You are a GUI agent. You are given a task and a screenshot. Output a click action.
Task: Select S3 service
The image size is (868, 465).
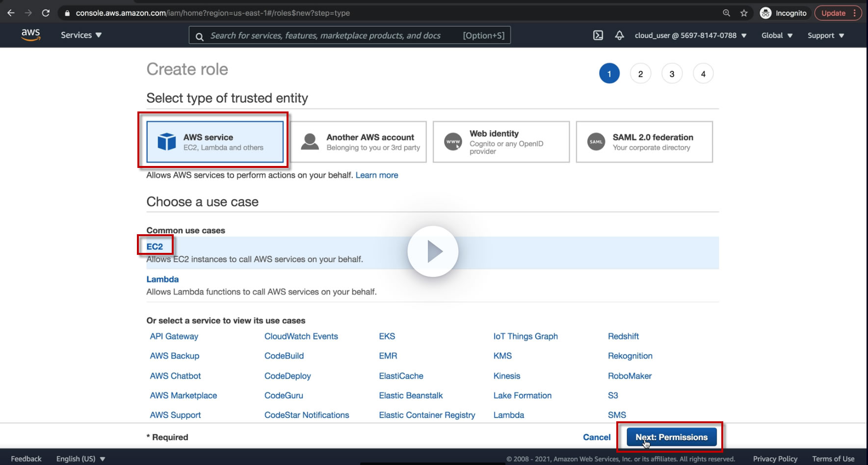point(613,395)
